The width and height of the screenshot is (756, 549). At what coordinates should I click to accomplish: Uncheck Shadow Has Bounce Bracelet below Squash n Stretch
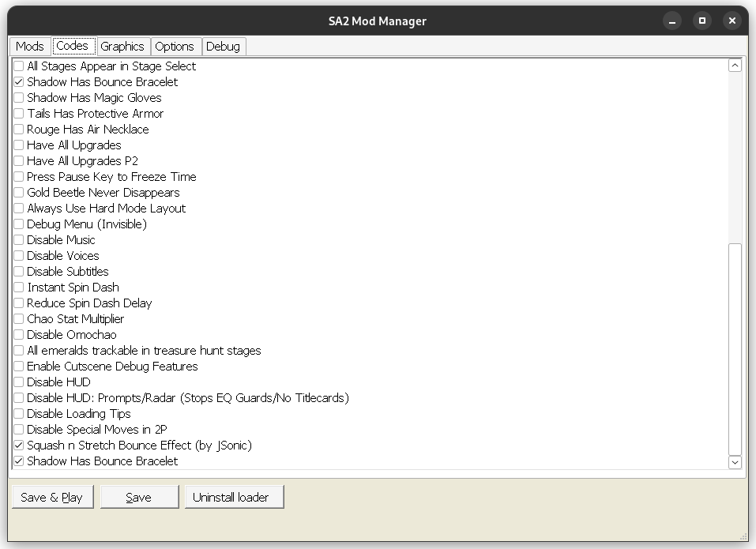19,461
